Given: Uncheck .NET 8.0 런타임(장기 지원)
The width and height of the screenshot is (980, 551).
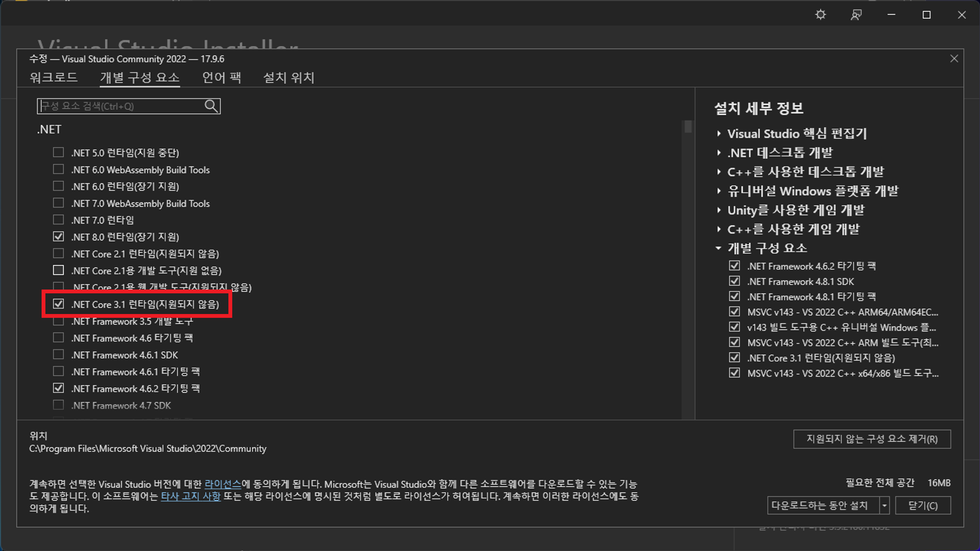Looking at the screenshot, I should 58,237.
